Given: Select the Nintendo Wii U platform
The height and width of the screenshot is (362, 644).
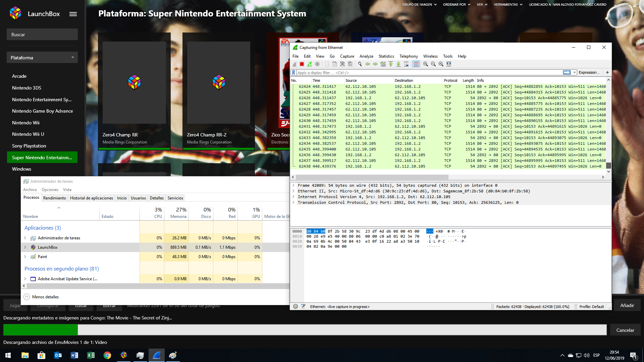Looking at the screenshot, I should [28, 134].
